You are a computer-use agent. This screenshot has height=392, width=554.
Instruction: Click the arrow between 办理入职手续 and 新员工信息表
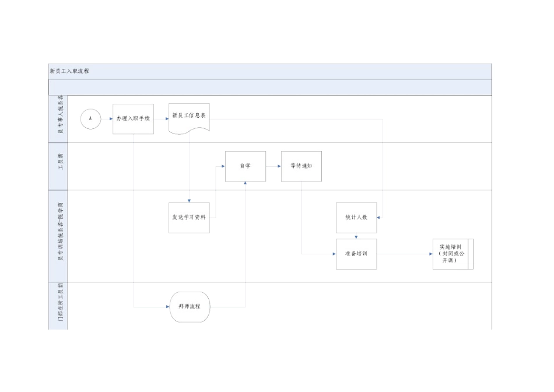(161, 118)
